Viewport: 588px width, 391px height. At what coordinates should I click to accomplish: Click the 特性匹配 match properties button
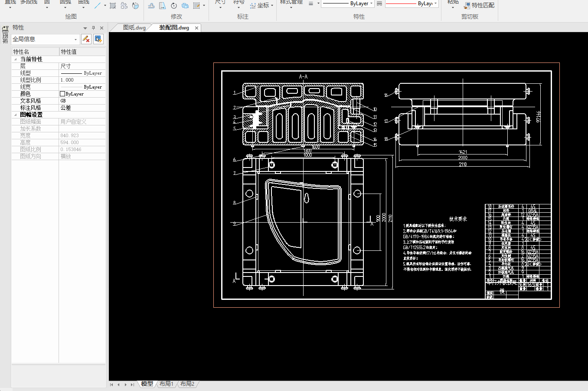point(479,5)
